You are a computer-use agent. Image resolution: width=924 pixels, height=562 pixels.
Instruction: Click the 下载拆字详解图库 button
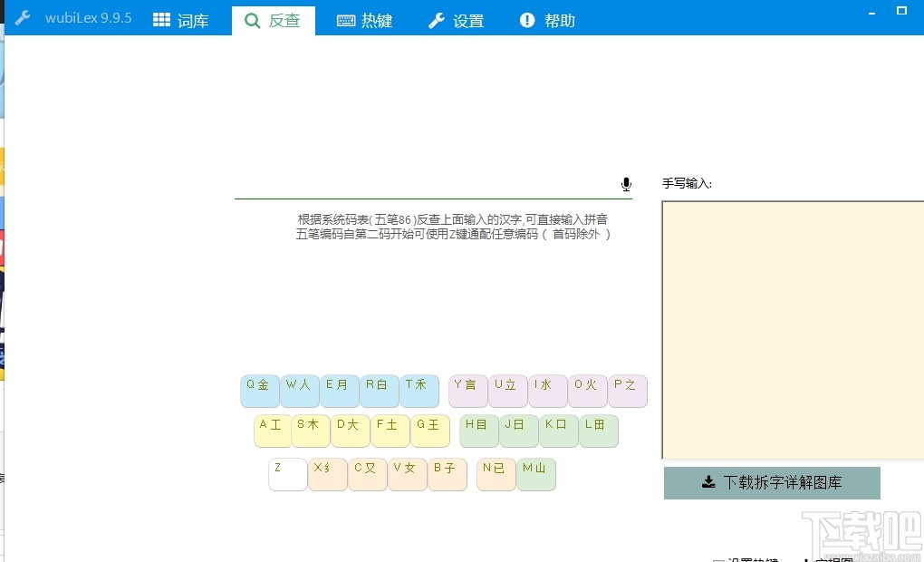pos(772,482)
